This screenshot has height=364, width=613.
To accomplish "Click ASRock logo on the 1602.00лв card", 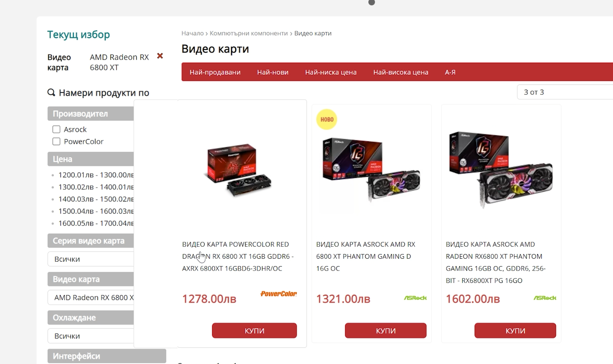I will point(545,298).
